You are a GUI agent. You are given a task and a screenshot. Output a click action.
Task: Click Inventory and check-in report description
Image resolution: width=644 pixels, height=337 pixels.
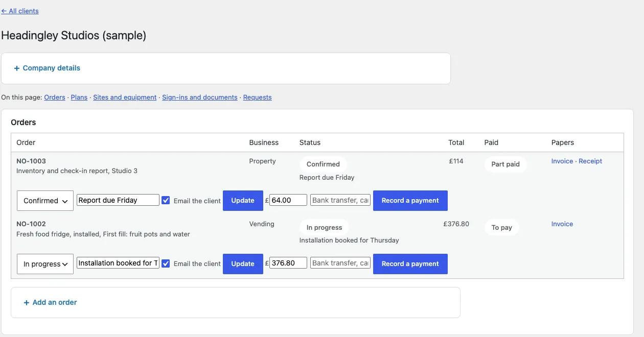77,171
